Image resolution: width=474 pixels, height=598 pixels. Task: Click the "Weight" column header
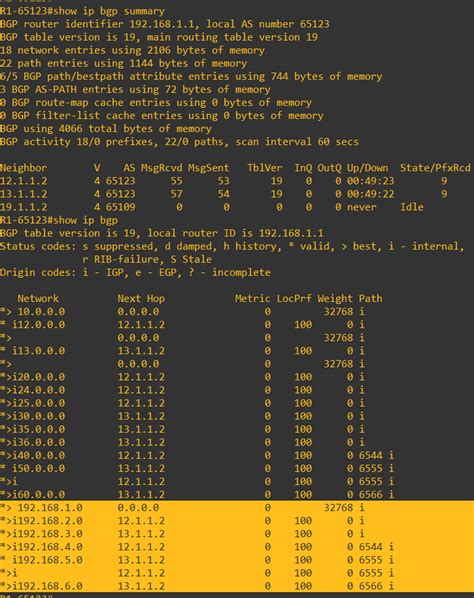[335, 299]
